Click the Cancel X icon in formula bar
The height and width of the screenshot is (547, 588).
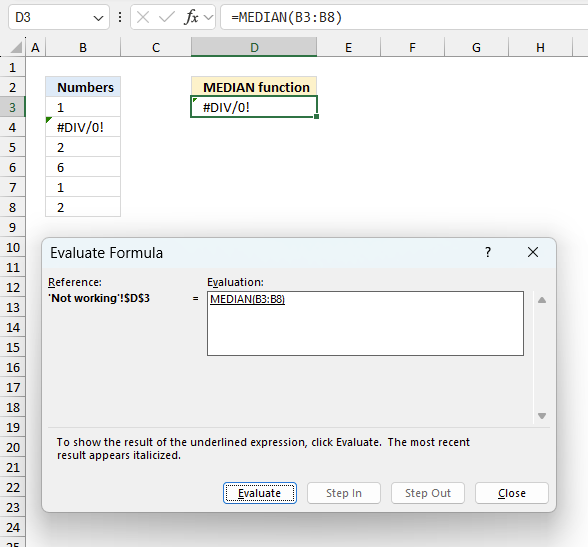pyautogui.click(x=143, y=17)
